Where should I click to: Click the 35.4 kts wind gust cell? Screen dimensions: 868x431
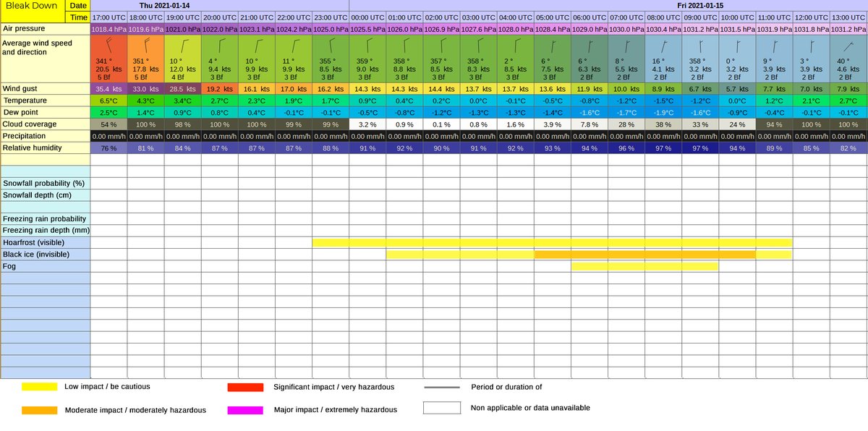click(x=110, y=88)
